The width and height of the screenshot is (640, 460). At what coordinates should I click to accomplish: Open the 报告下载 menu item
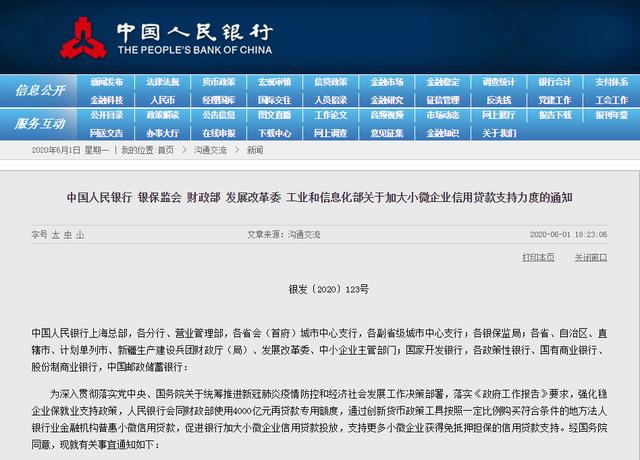click(x=555, y=115)
